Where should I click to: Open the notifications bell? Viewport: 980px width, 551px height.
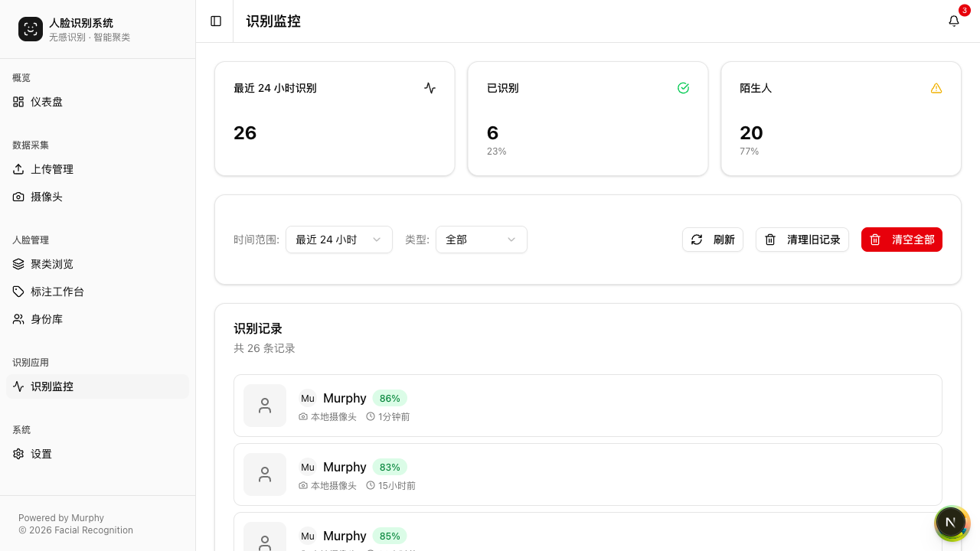tap(954, 21)
